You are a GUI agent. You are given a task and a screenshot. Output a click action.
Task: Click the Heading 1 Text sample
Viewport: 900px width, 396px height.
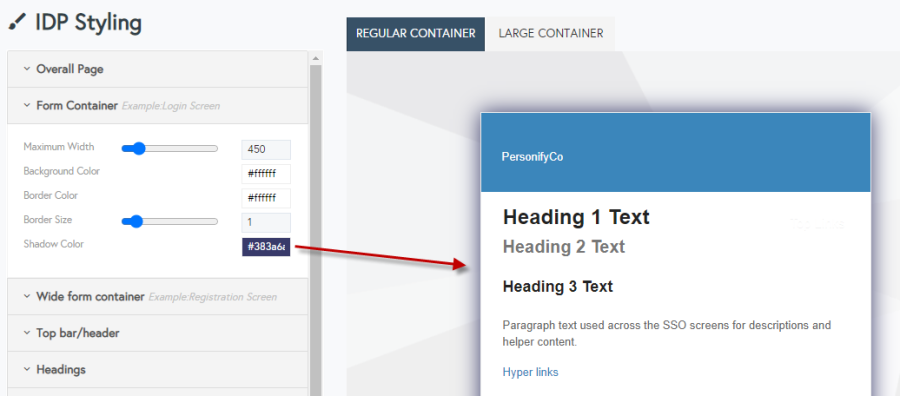(576, 218)
